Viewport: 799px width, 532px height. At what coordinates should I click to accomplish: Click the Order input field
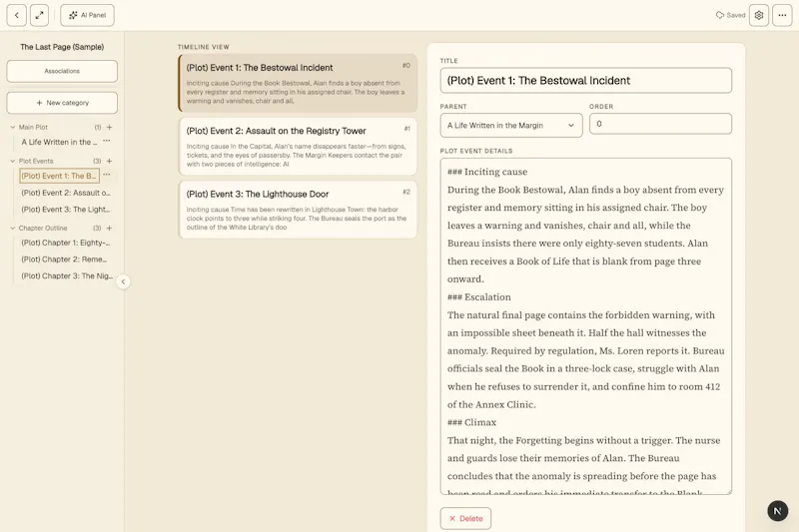point(660,124)
